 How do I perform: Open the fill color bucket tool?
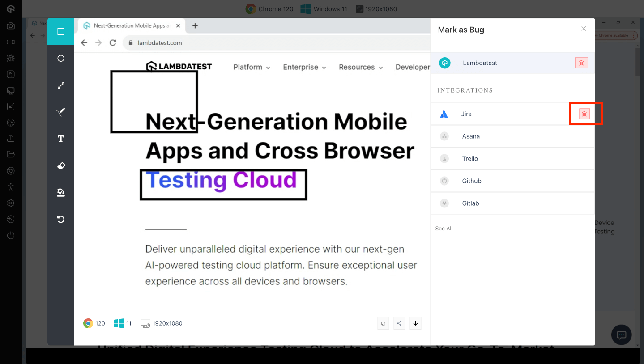point(61,192)
